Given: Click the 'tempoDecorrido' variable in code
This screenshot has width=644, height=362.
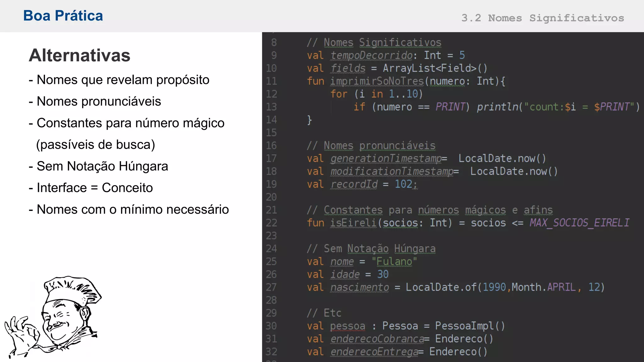Looking at the screenshot, I should (371, 55).
